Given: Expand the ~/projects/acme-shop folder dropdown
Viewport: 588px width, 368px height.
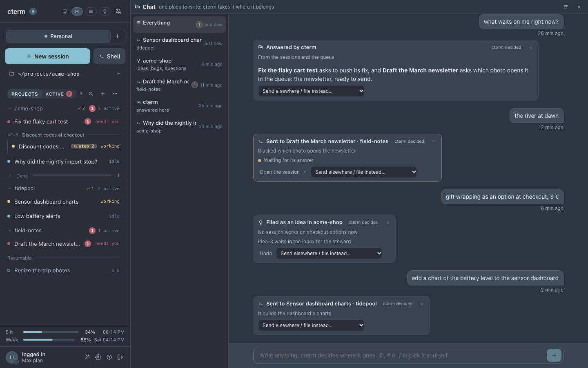Looking at the screenshot, I should (x=65, y=74).
